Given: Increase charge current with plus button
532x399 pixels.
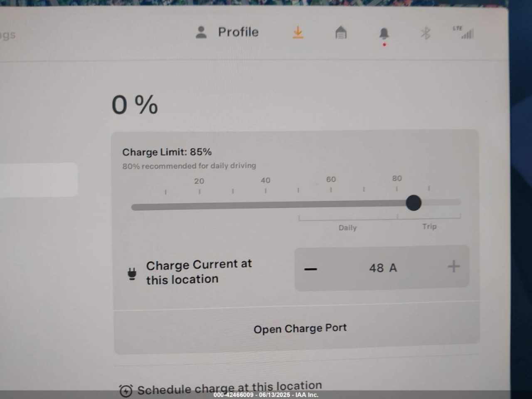Looking at the screenshot, I should 454,266.
